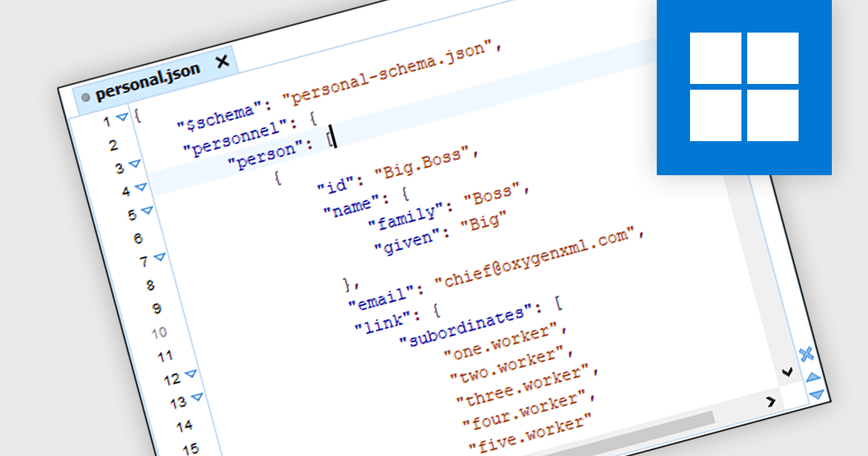This screenshot has height=456, width=868.
Task: Click the blue split-pane icon above the scrollbar
Action: [x=807, y=355]
